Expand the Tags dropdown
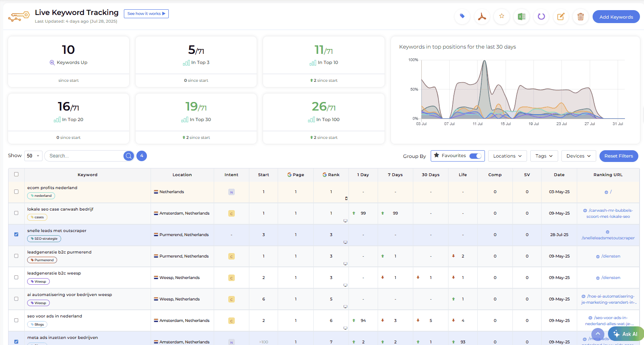Screen dimensions: 644x345 click(544, 156)
